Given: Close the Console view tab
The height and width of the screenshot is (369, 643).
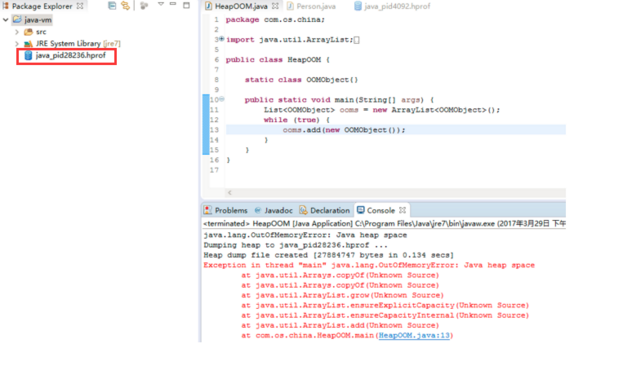Looking at the screenshot, I should tap(402, 210).
